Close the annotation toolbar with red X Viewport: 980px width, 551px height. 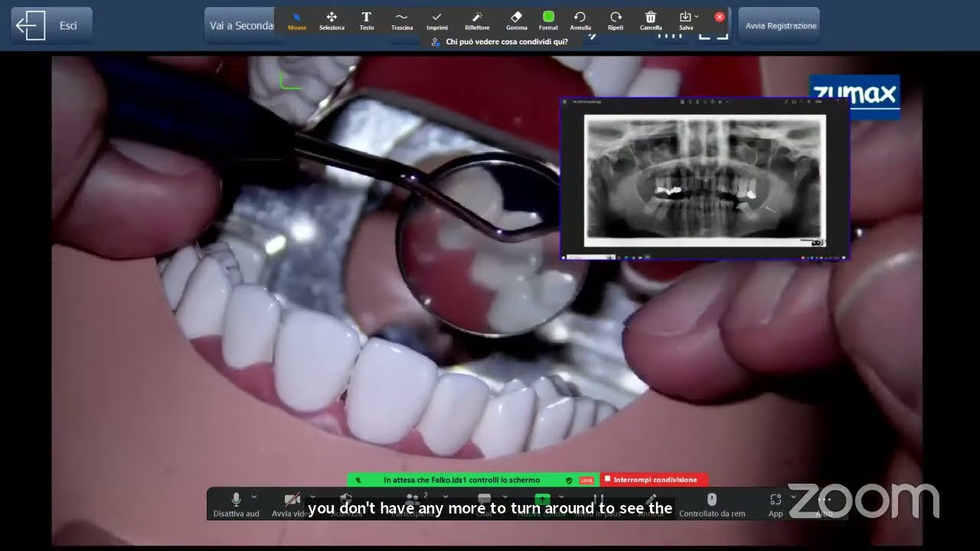(x=720, y=17)
